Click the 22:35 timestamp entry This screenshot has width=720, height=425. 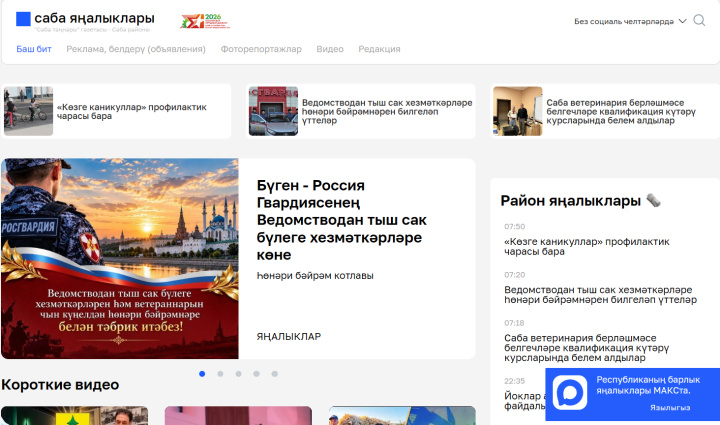[x=514, y=381]
